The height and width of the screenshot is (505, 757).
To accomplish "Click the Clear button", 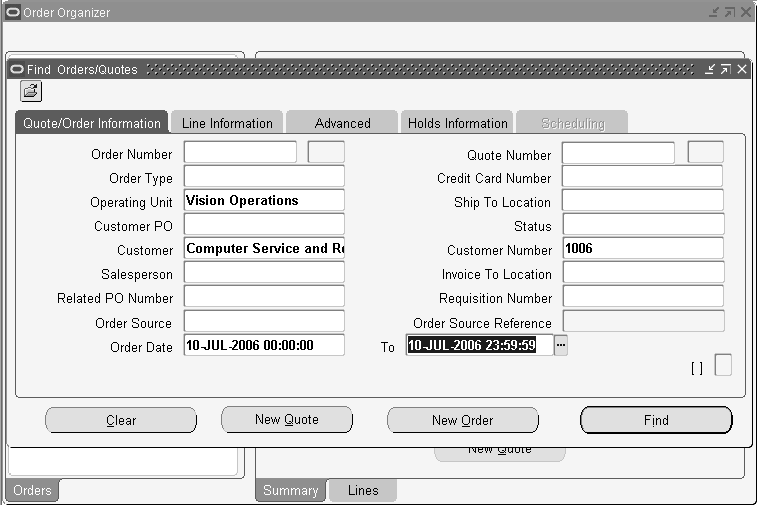I will (x=121, y=420).
